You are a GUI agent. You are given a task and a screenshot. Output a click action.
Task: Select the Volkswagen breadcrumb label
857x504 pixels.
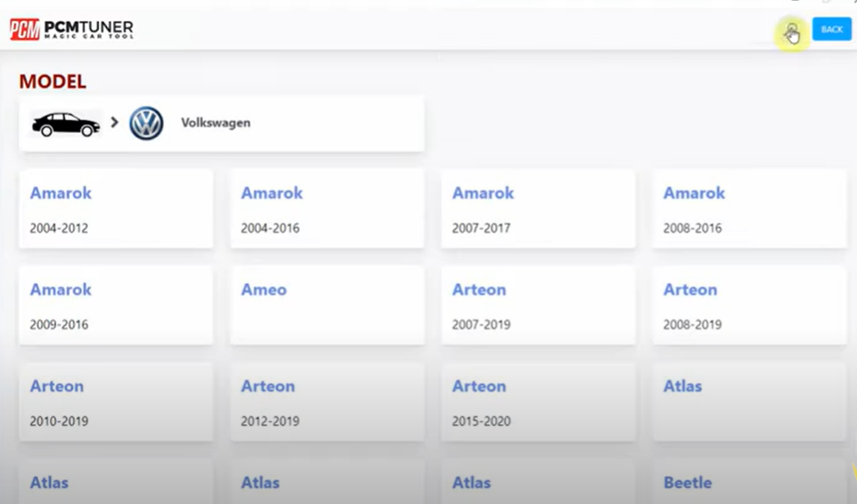(x=216, y=123)
